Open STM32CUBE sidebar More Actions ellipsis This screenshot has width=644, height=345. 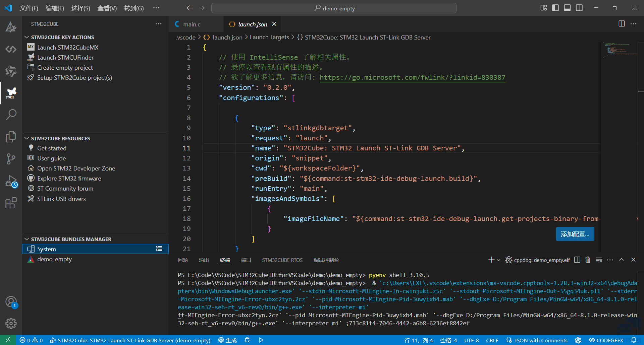[x=158, y=24]
